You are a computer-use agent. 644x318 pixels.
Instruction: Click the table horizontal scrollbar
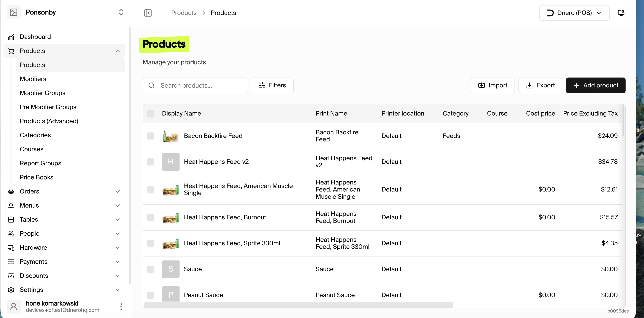299,305
